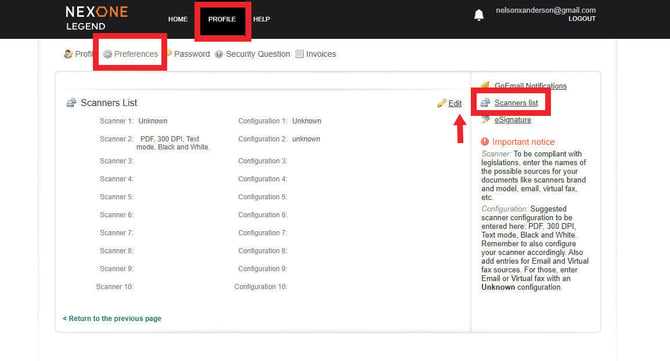670x361 pixels.
Task: Click scanner icon next to Scanners List heading
Action: pos(71,103)
